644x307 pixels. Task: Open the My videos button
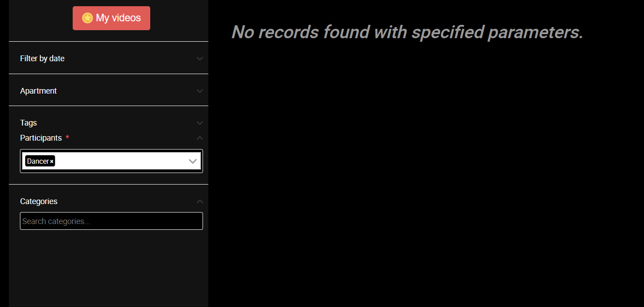pyautogui.click(x=111, y=18)
